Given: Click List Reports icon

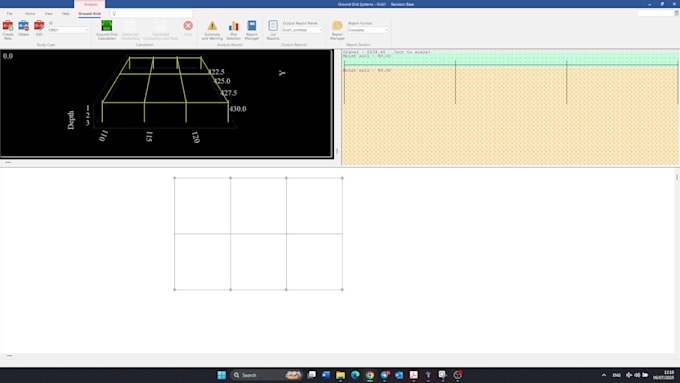Looking at the screenshot, I should 273,30.
